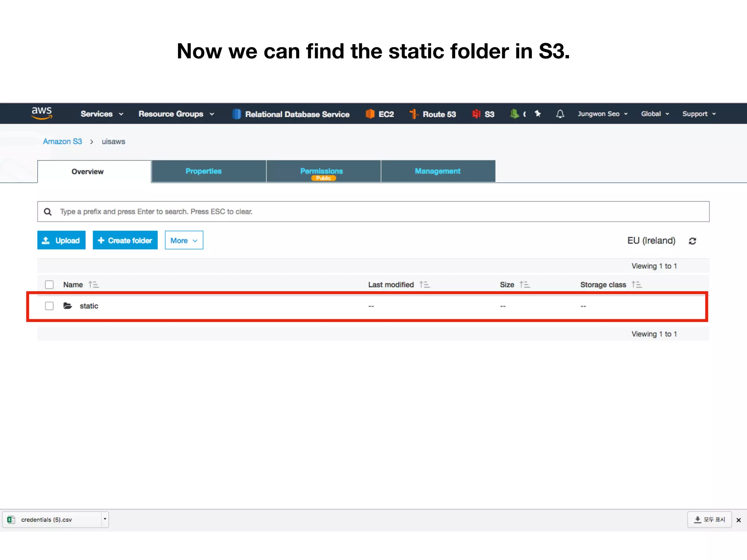Viewport: 747px width, 560px height.
Task: Open the Global region menu
Action: pyautogui.click(x=655, y=114)
